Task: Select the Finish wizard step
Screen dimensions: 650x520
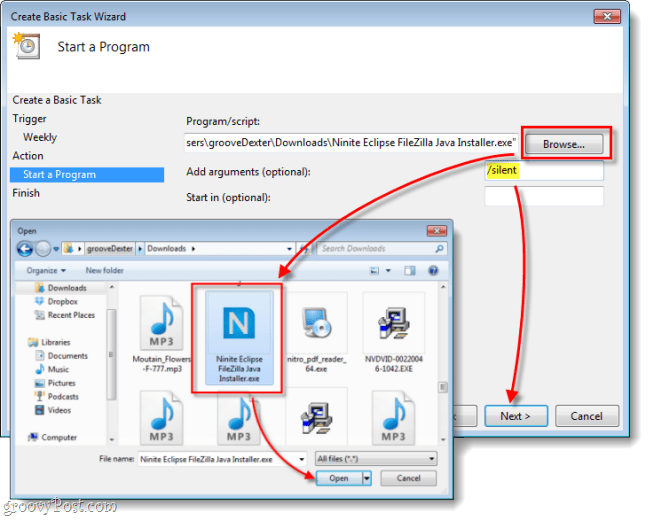Action: click(x=26, y=193)
